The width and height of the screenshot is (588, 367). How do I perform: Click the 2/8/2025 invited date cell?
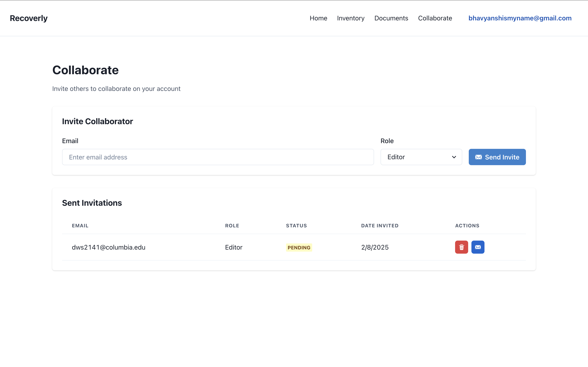point(375,247)
